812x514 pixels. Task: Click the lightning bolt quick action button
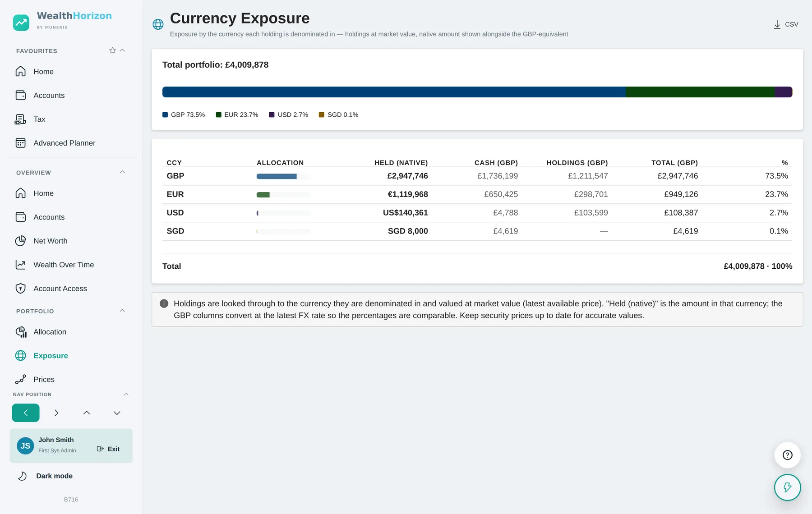[x=787, y=487]
